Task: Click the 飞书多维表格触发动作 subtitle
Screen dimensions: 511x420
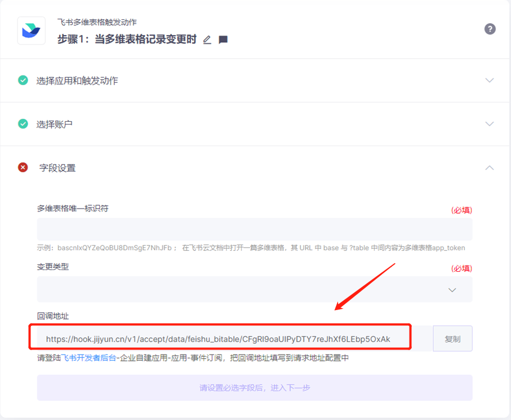Action: (x=97, y=22)
